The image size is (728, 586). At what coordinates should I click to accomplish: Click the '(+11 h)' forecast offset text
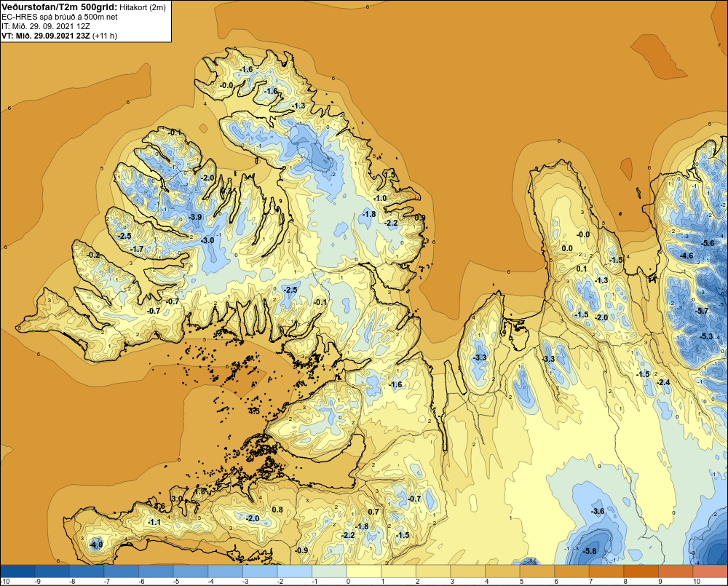tap(105, 36)
